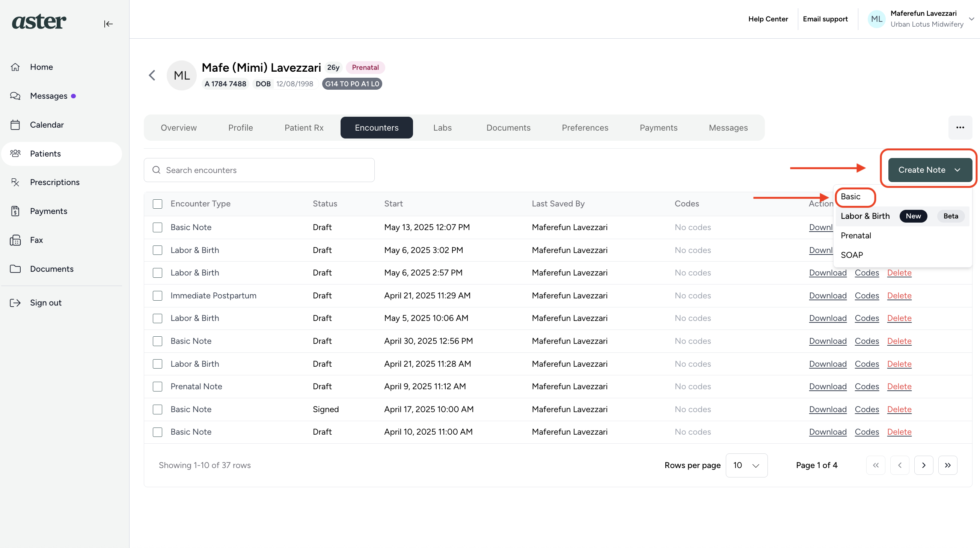
Task: Toggle the select-all encounters checkbox
Action: pos(157,204)
